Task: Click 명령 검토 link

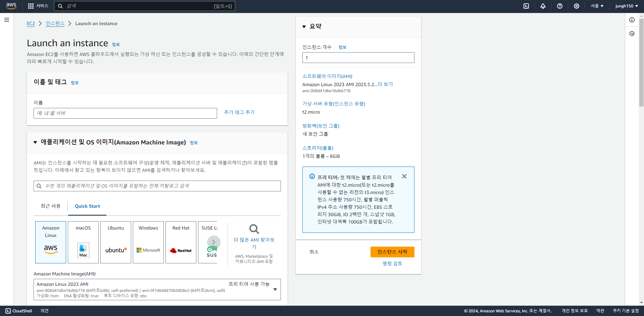Action: point(392,264)
